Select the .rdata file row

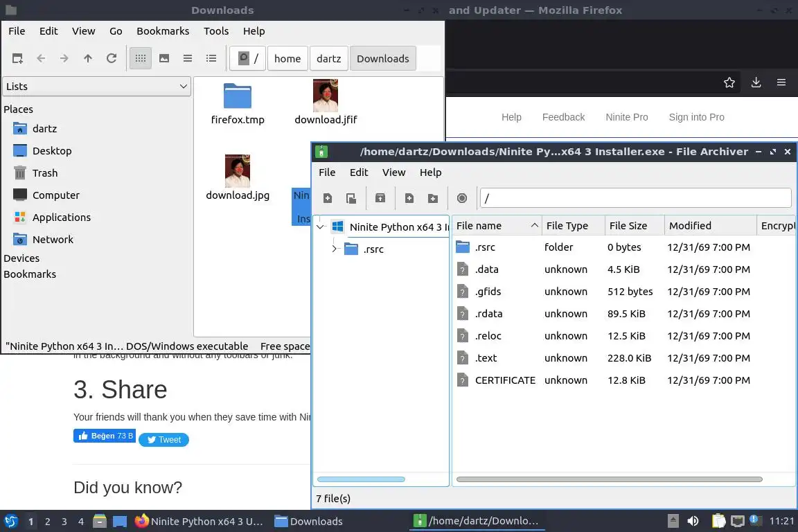623,314
